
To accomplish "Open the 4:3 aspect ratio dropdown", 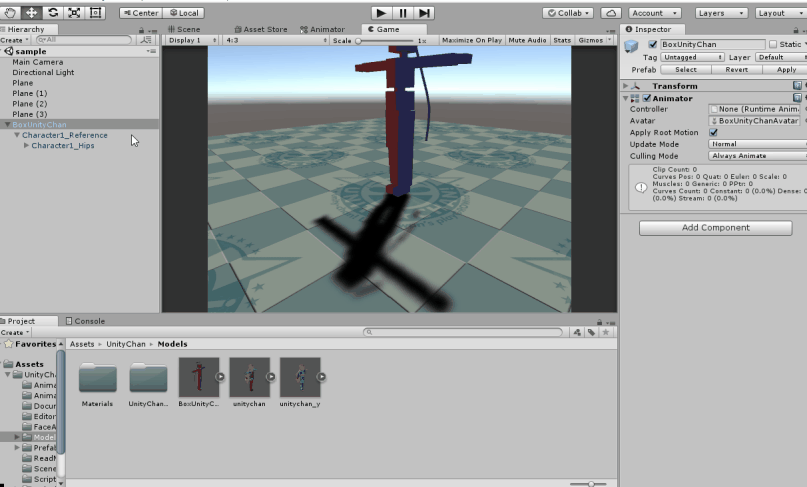I will pos(275,40).
